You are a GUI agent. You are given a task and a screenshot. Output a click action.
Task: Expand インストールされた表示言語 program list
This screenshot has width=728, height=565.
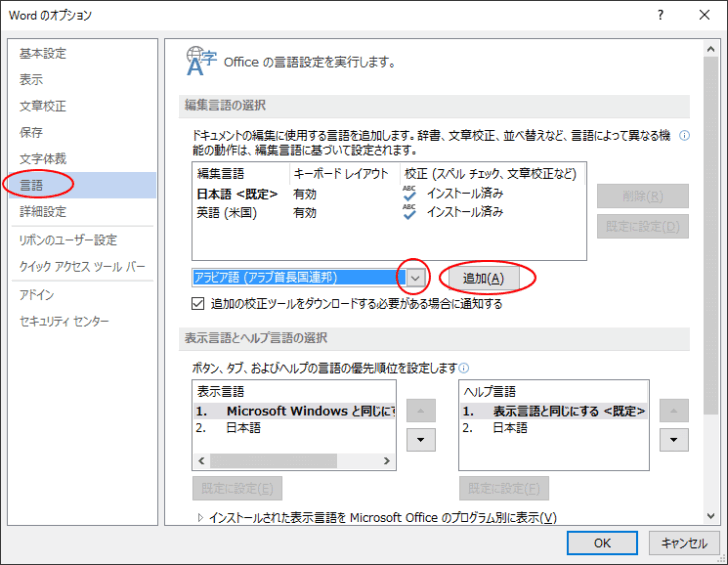coord(201,518)
